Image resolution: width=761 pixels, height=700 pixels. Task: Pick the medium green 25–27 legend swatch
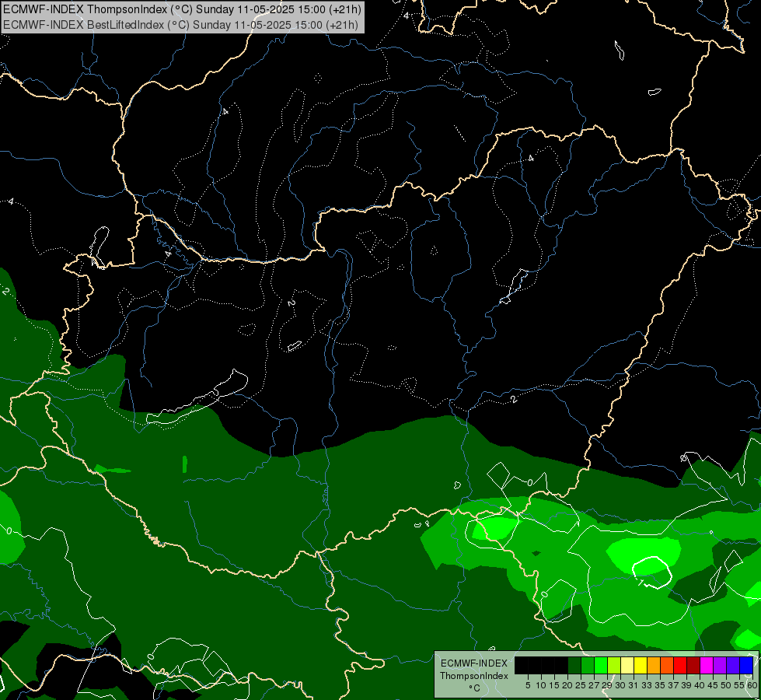click(x=587, y=665)
